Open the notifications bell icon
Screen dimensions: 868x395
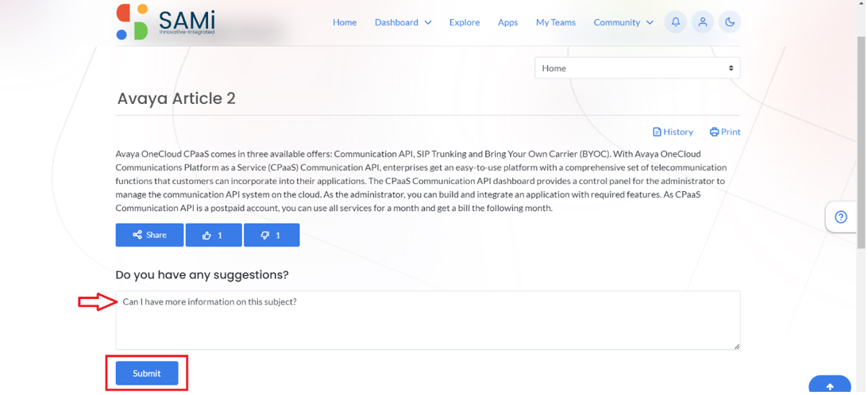[x=675, y=22]
